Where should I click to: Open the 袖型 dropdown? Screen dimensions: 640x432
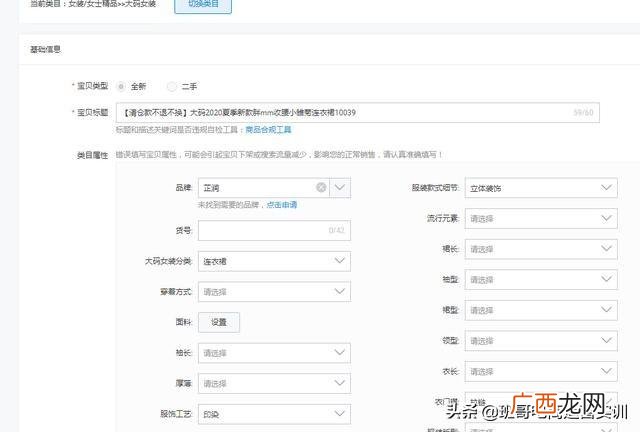pos(541,280)
